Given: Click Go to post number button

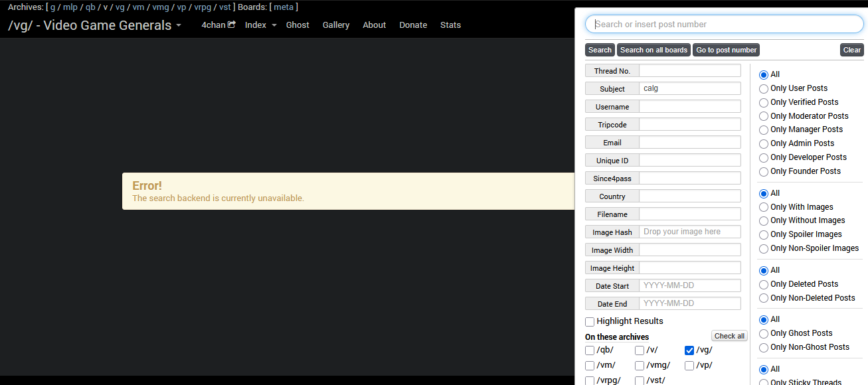Looking at the screenshot, I should coord(726,50).
